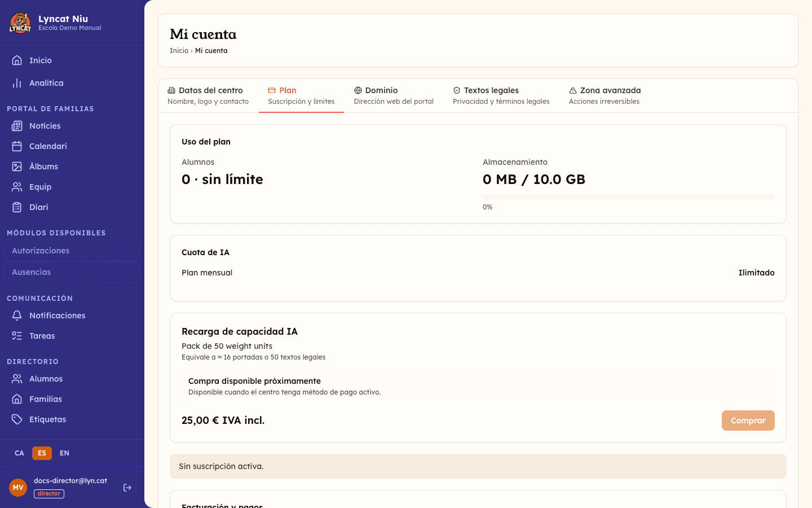
Task: Click the Cuota de IA heading
Action: [205, 252]
